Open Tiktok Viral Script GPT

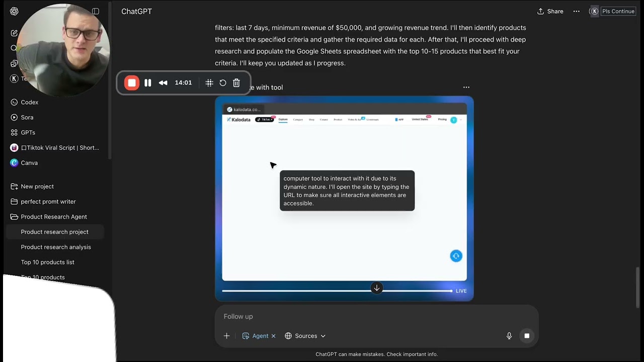click(x=55, y=148)
